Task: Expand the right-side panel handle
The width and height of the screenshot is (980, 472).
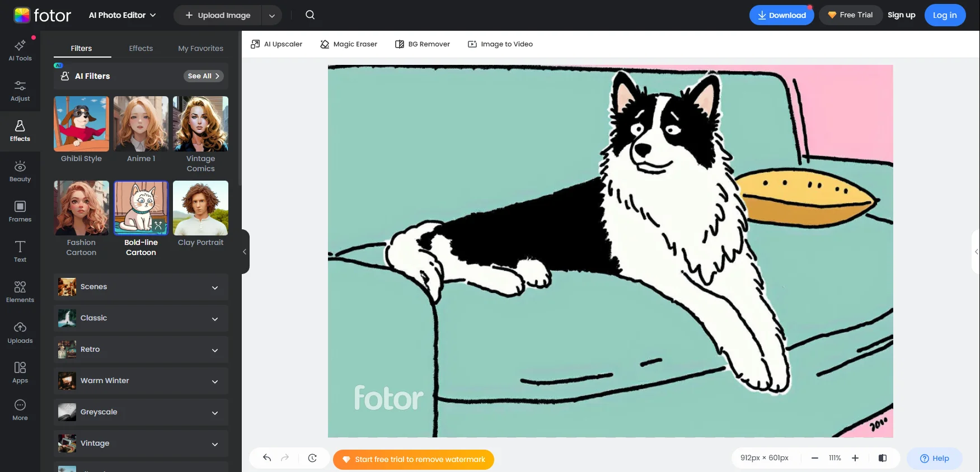Action: click(976, 252)
